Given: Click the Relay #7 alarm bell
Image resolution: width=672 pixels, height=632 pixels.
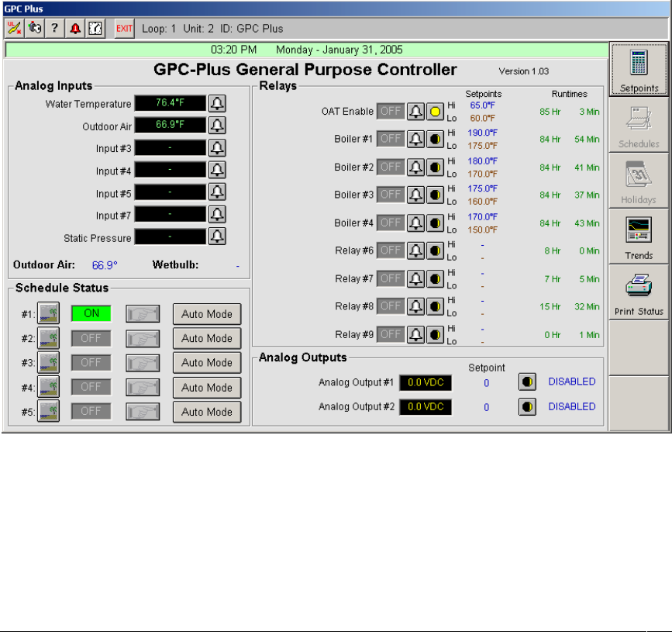Looking at the screenshot, I should click(415, 278).
